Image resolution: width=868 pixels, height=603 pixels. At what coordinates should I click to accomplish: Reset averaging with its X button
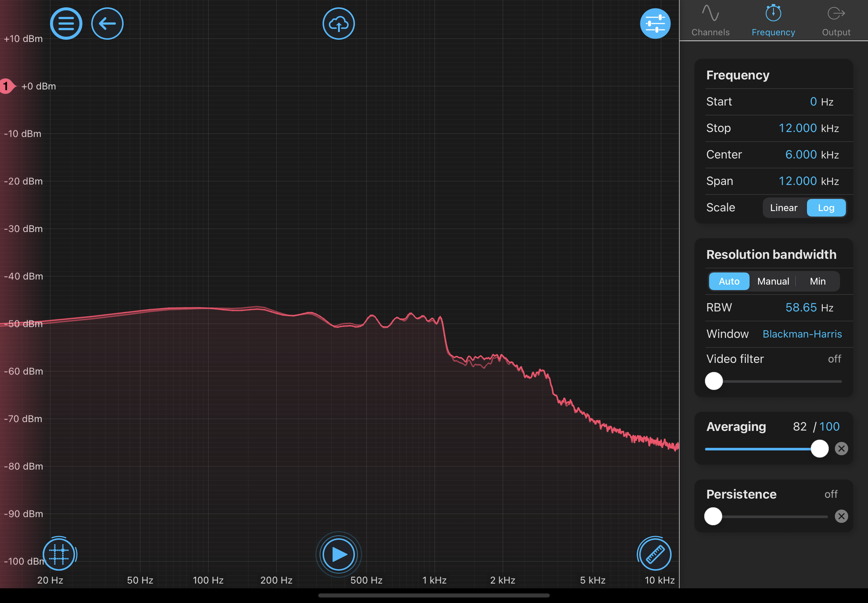[841, 449]
